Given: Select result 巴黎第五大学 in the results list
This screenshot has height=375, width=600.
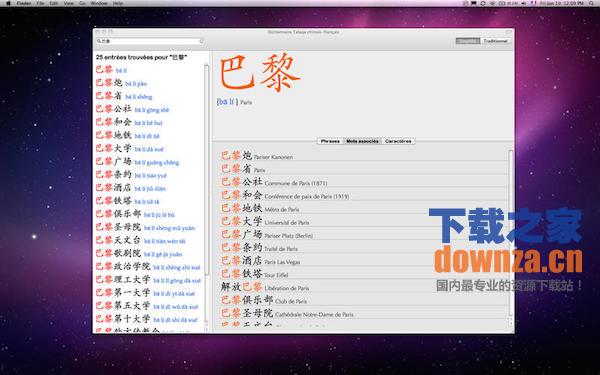Looking at the screenshot, I should pyautogui.click(x=147, y=305).
